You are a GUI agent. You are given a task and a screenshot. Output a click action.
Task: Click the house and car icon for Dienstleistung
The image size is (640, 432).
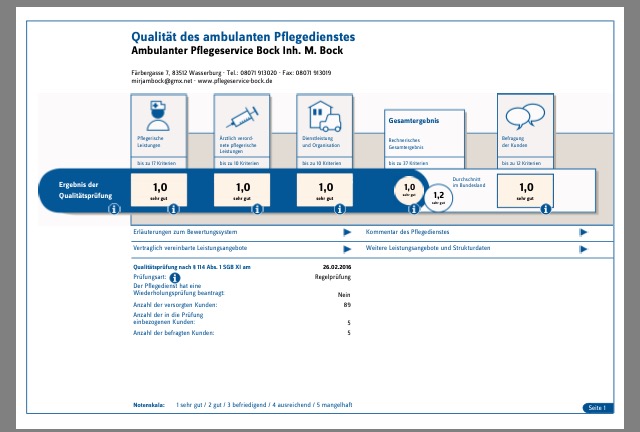325,116
